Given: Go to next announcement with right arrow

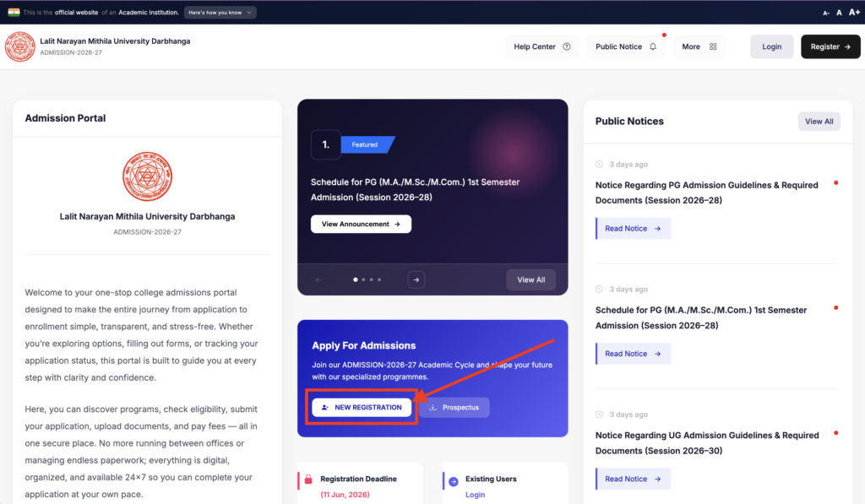Looking at the screenshot, I should [x=416, y=279].
